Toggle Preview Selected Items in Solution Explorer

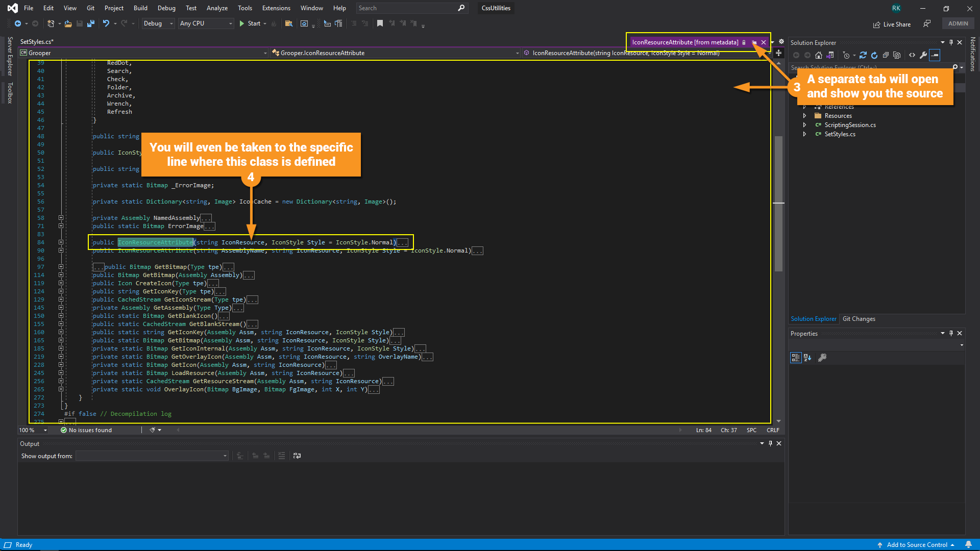pyautogui.click(x=935, y=55)
